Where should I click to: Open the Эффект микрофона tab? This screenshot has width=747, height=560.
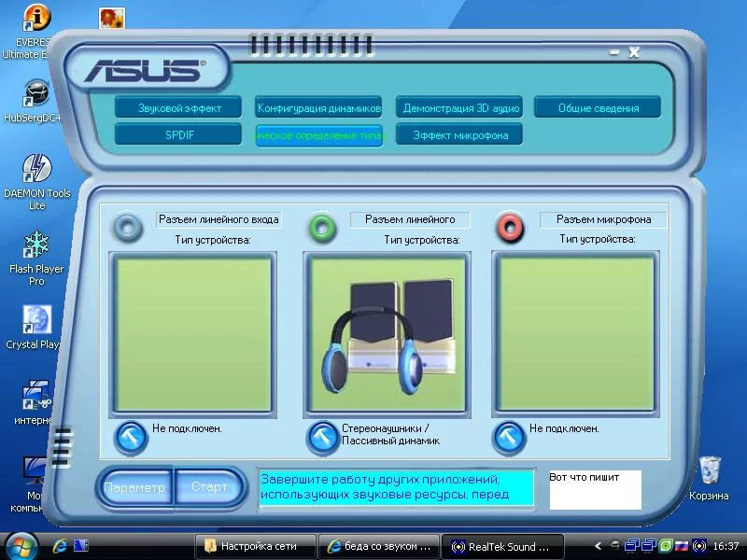(x=459, y=134)
